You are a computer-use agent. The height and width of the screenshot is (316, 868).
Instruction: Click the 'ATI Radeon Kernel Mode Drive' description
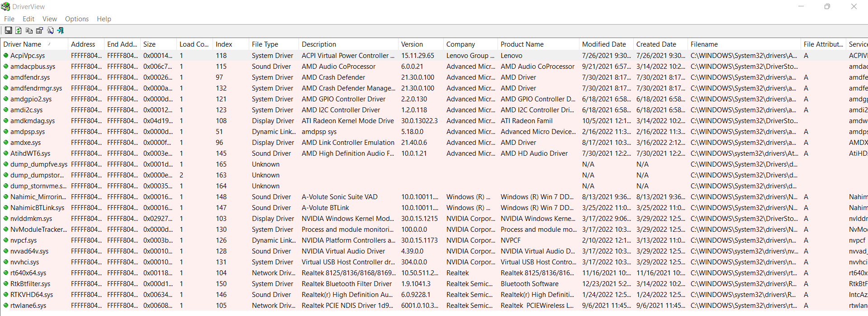pos(348,121)
